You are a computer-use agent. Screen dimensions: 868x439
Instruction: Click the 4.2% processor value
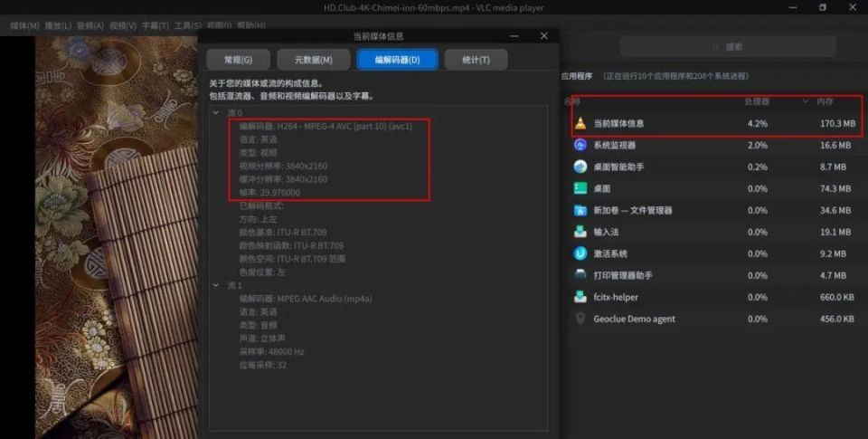758,123
